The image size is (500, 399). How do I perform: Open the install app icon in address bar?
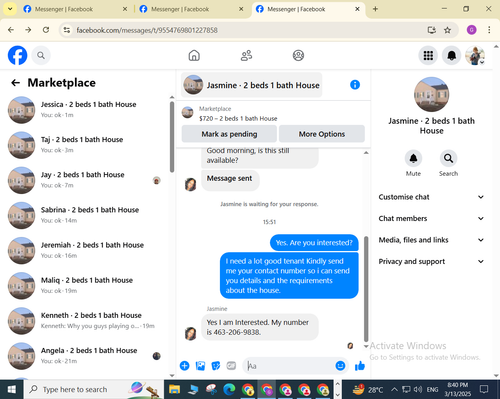[432, 30]
